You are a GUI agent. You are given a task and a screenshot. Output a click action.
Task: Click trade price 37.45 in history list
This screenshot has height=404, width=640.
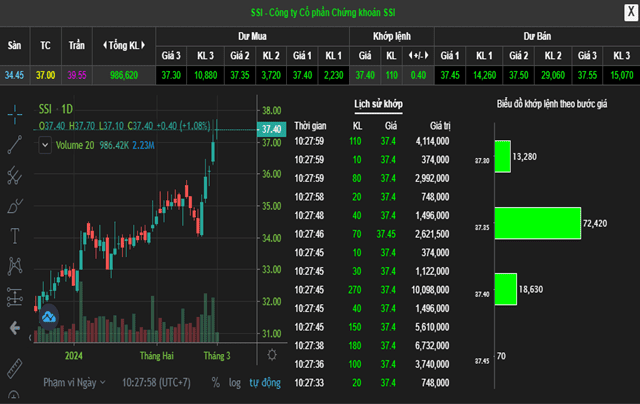386,234
